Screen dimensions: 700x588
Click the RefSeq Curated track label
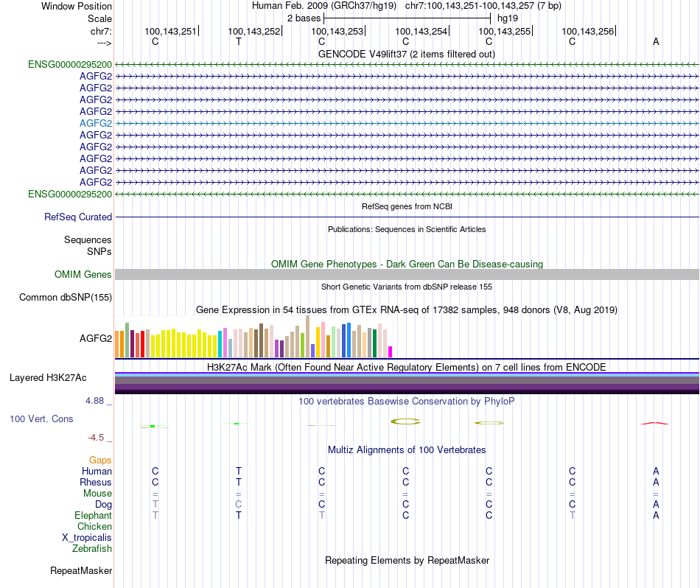point(78,217)
